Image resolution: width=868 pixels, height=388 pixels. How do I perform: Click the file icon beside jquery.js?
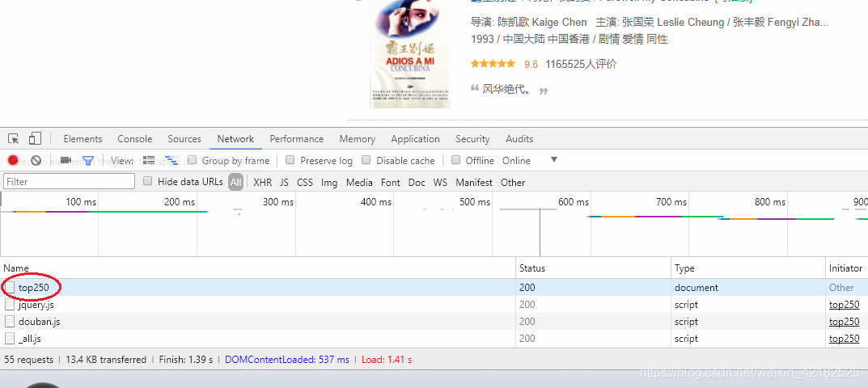[10, 305]
